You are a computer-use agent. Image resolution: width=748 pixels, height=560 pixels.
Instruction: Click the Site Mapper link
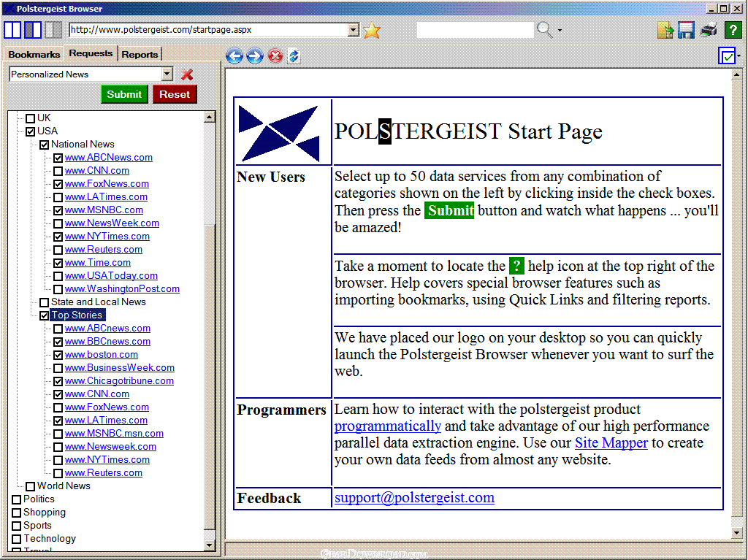[x=611, y=442]
